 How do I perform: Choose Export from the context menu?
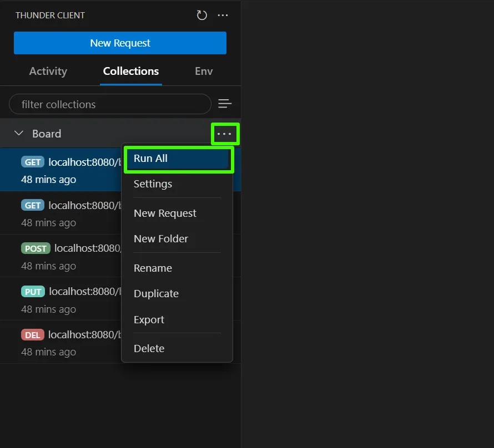(178, 319)
